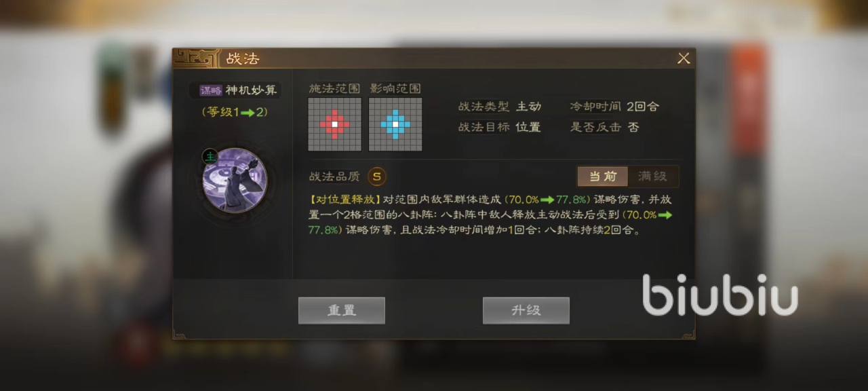Click the 神机妙算 skill name
This screenshot has width=868, height=391.
[251, 90]
